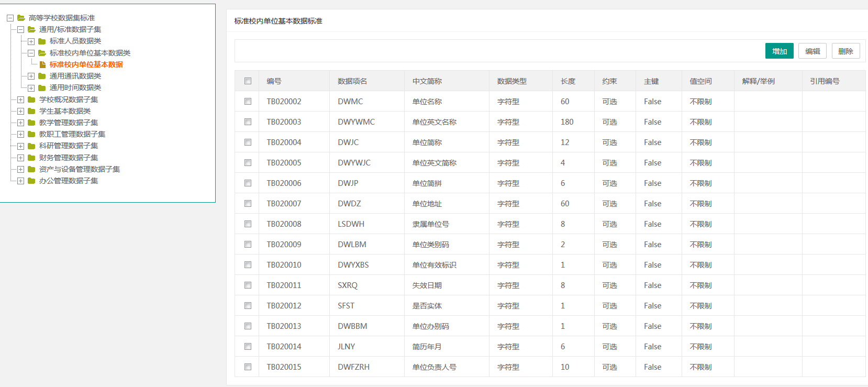
Task: Expand the 教学管理数据子集 tree node
Action: [20, 123]
